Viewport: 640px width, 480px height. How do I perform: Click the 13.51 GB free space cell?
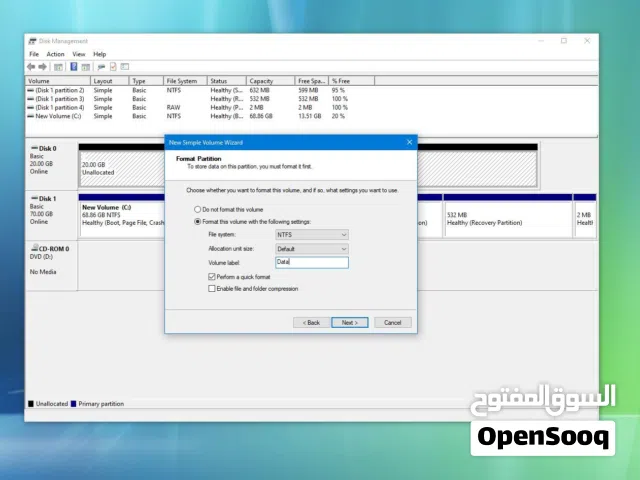309,116
